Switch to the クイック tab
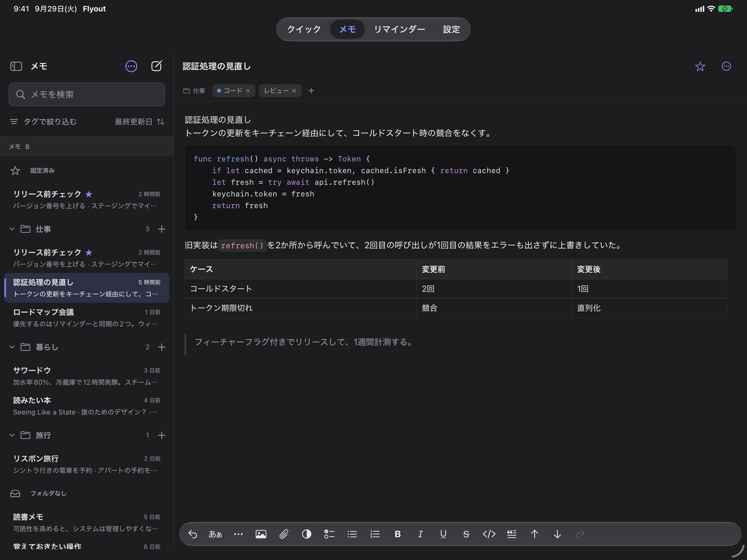The image size is (747, 560). [x=303, y=29]
